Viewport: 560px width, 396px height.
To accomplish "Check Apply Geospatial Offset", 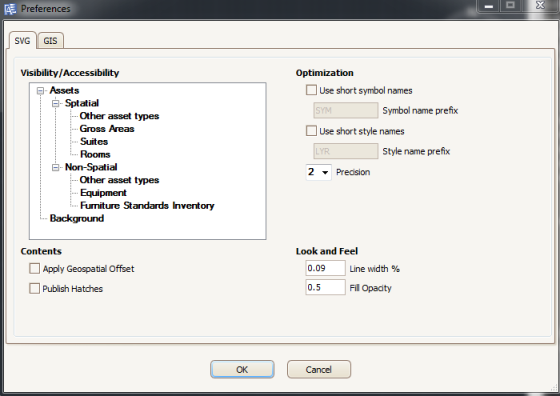I will coord(34,269).
